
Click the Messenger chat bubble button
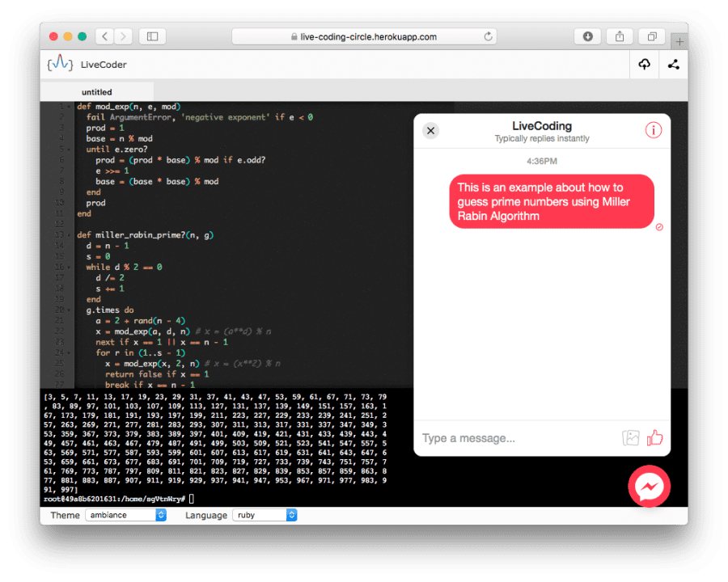[649, 487]
